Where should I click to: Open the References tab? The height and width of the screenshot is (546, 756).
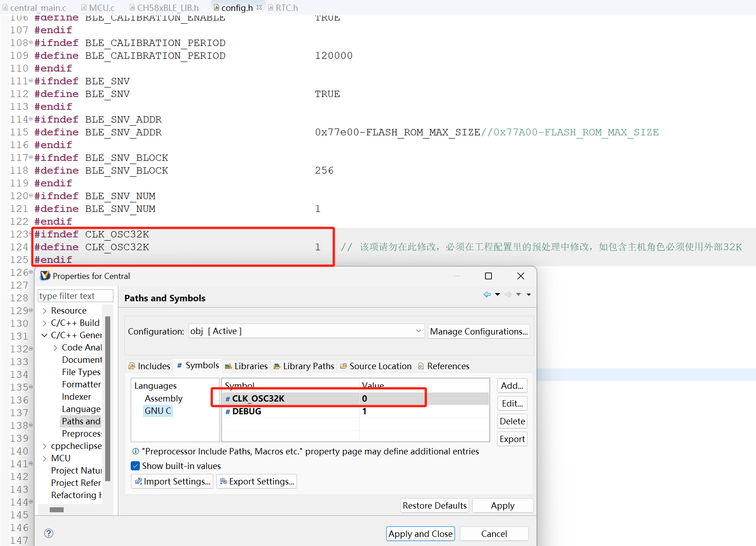(x=444, y=366)
